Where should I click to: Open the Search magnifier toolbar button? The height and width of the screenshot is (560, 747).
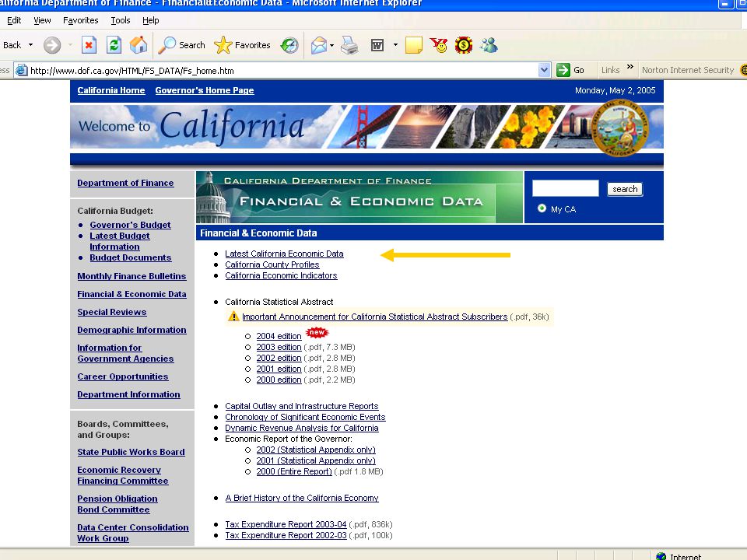[181, 45]
